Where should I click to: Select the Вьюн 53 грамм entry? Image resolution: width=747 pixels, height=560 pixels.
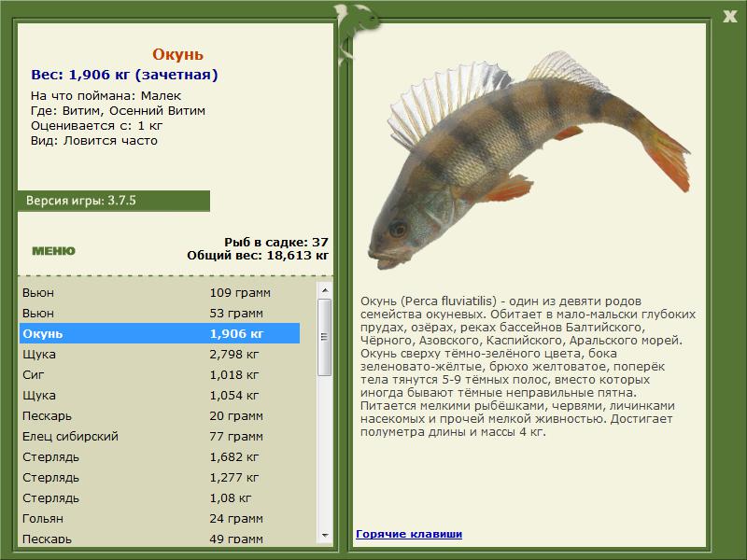click(160, 313)
